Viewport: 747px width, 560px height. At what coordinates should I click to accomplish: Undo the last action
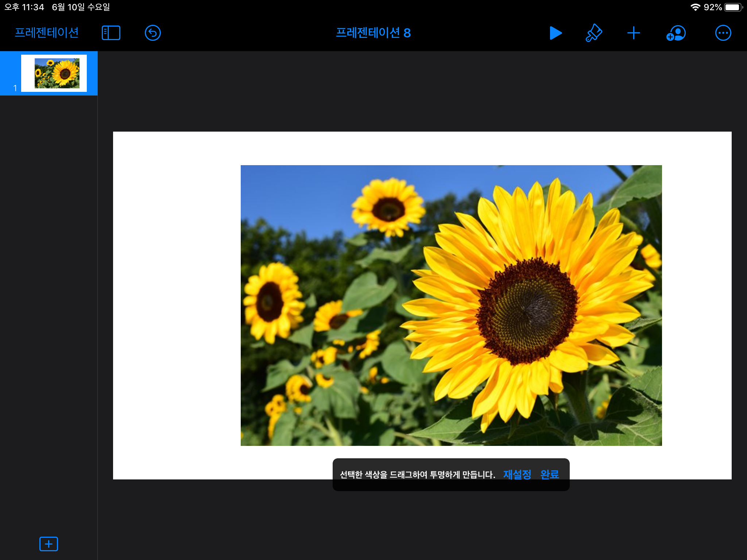pyautogui.click(x=152, y=33)
